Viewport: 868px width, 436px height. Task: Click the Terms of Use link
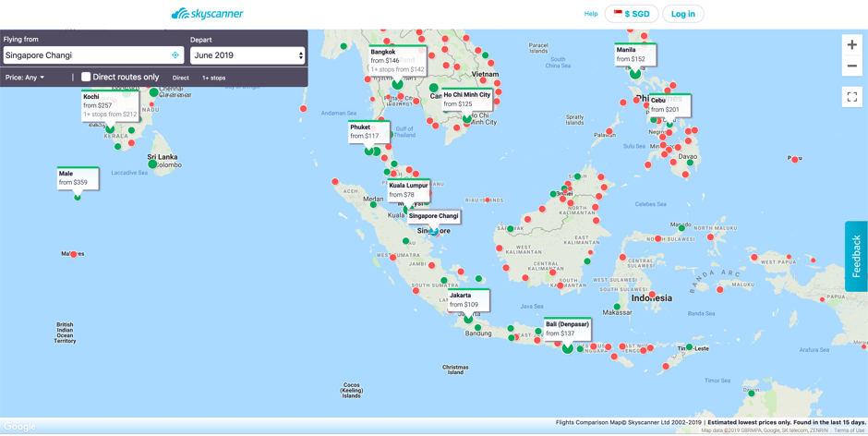pyautogui.click(x=849, y=430)
